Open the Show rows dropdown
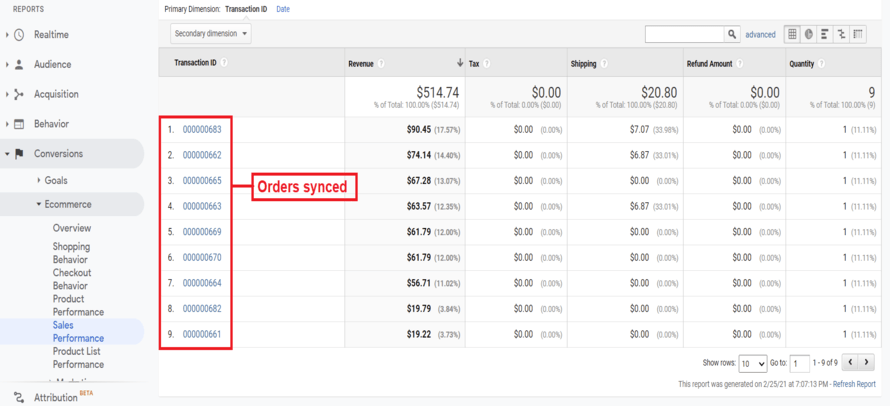The image size is (890, 406). coord(753,363)
